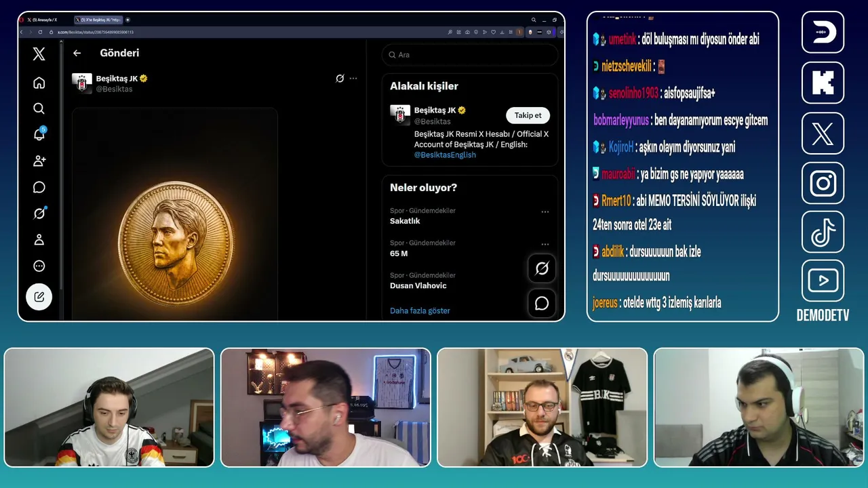Open Notifications bell icon
This screenshot has width=868, height=488.
39,134
